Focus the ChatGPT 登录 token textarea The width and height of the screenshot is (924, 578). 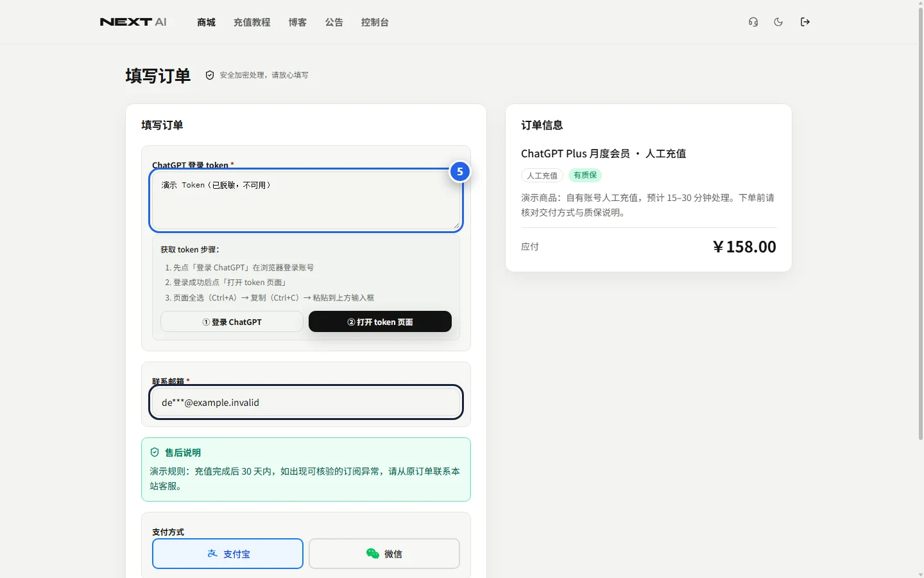click(x=306, y=200)
